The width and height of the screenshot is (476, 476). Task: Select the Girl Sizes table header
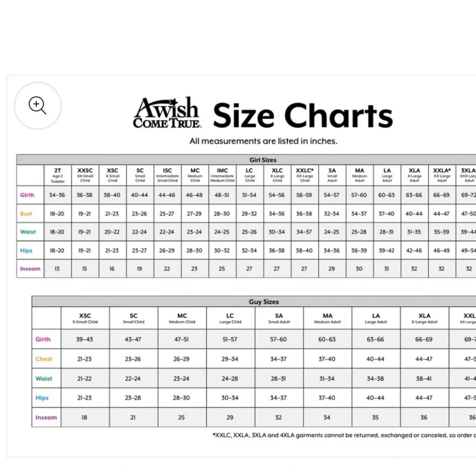(263, 159)
